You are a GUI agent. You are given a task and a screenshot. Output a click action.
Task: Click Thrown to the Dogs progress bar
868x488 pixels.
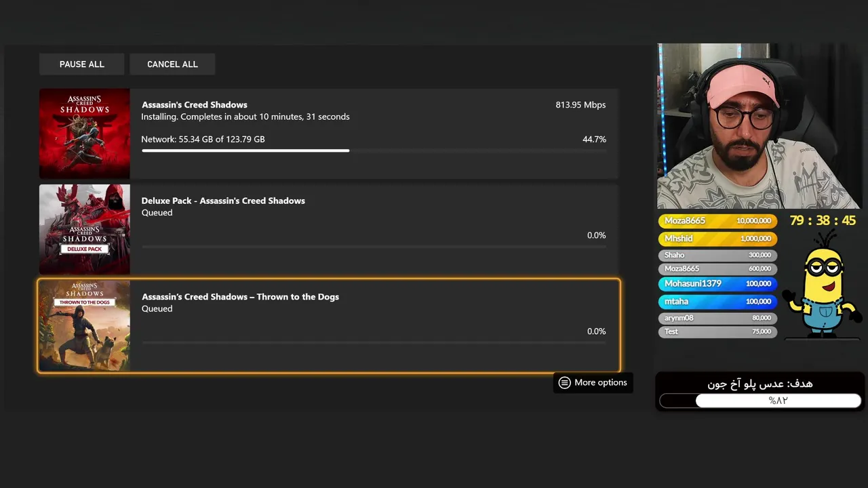374,343
